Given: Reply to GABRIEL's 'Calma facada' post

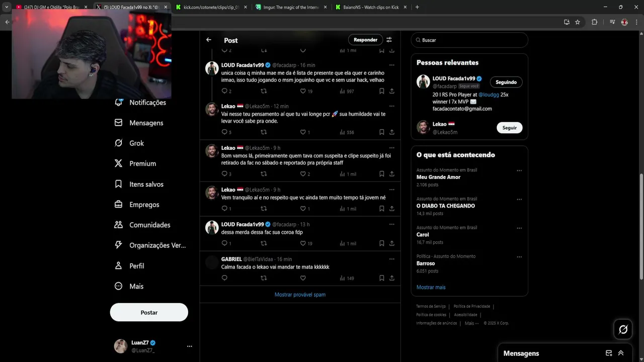Looking at the screenshot, I should click(x=224, y=278).
